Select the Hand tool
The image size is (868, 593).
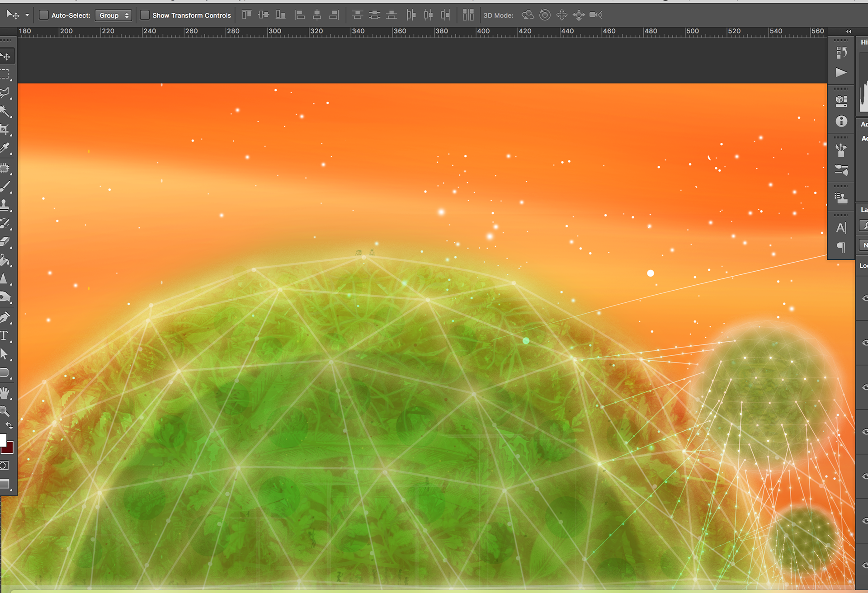[5, 393]
